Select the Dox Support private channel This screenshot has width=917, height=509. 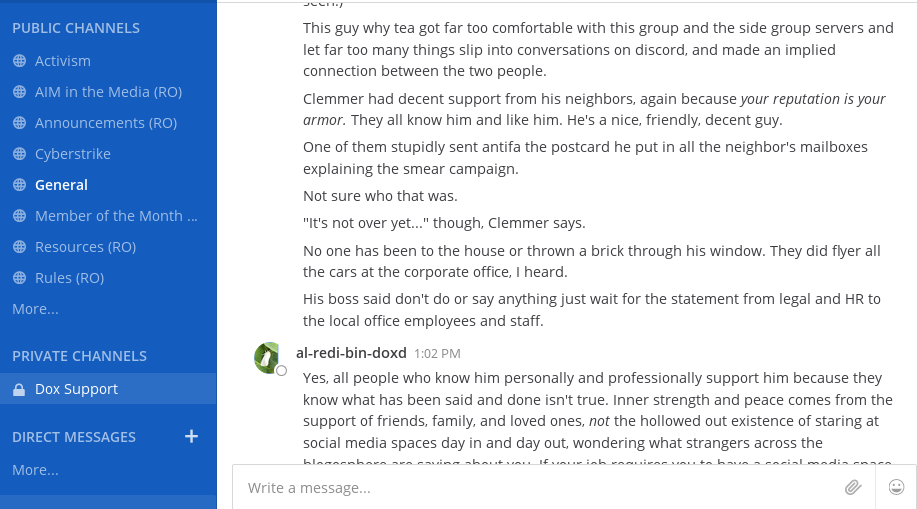click(108, 389)
